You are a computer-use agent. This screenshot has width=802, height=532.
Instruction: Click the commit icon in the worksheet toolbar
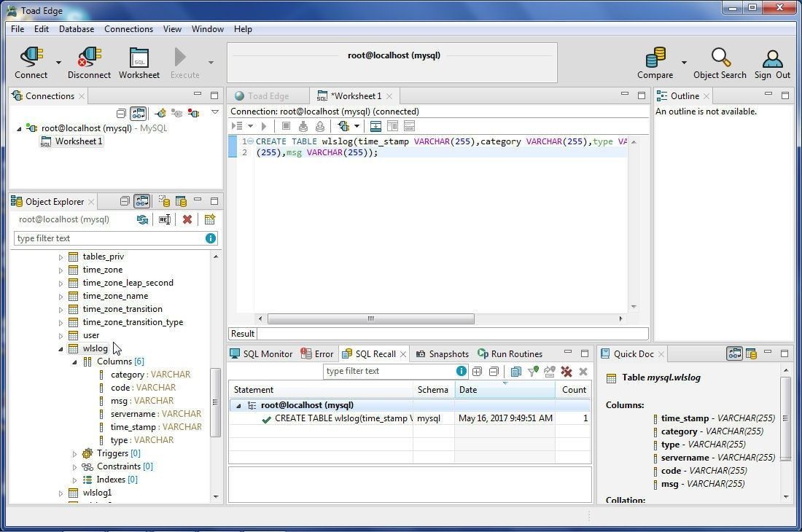pyautogui.click(x=303, y=126)
